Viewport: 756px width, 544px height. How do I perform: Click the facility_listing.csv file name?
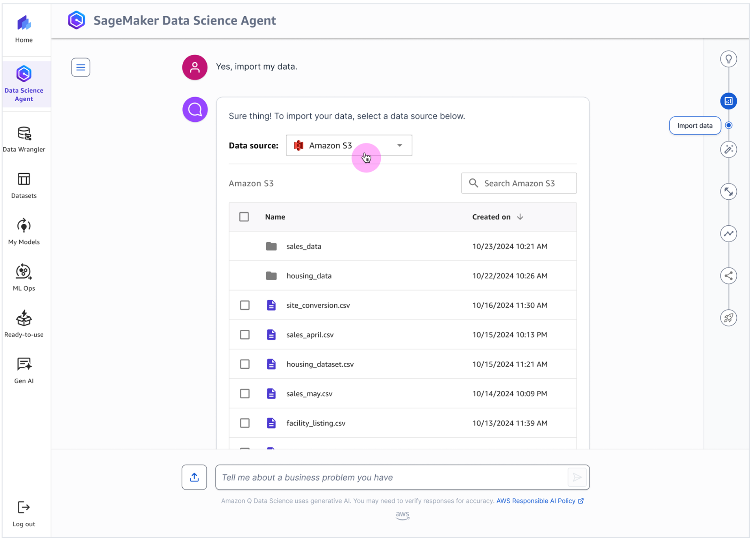point(316,423)
